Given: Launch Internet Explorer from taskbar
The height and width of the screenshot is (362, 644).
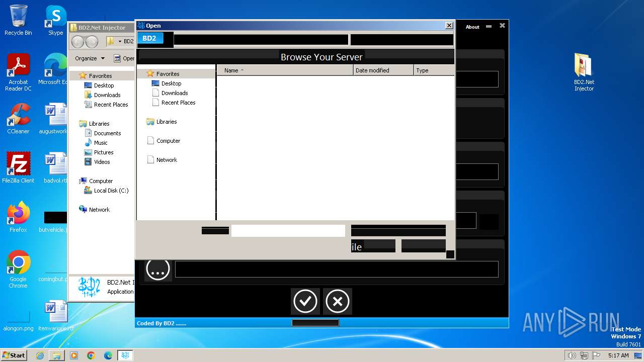Looking at the screenshot, I should (40, 355).
